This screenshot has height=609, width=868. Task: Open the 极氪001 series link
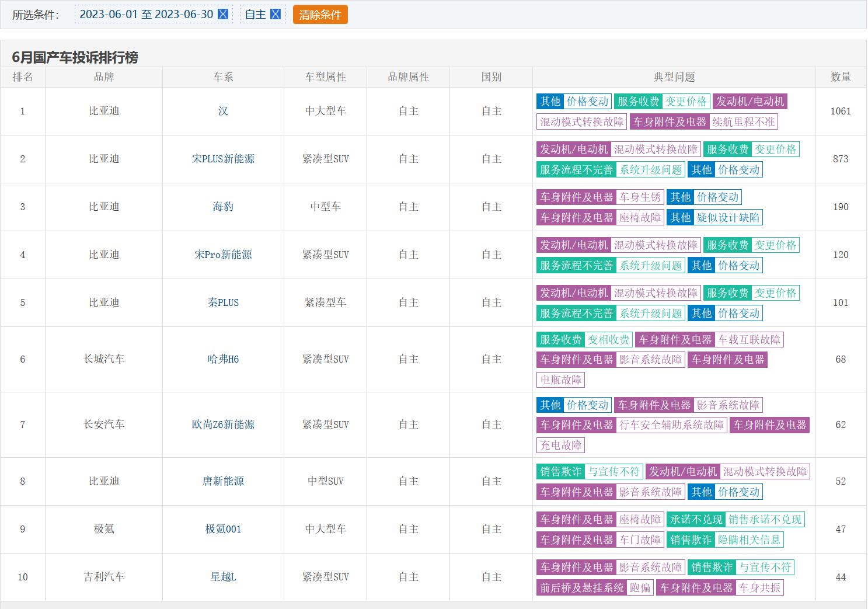(x=223, y=529)
